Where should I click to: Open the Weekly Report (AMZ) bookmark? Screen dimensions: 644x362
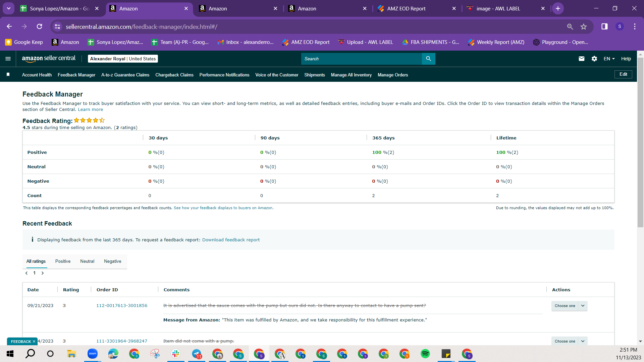click(496, 42)
